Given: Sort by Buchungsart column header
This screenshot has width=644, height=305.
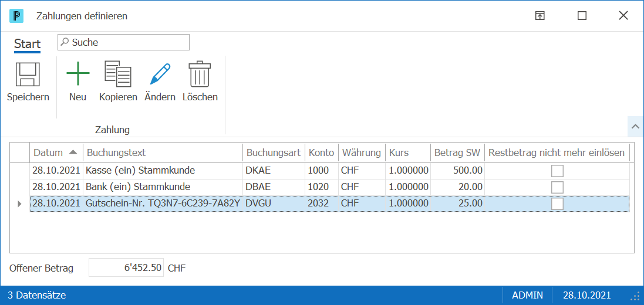Looking at the screenshot, I should (274, 152).
